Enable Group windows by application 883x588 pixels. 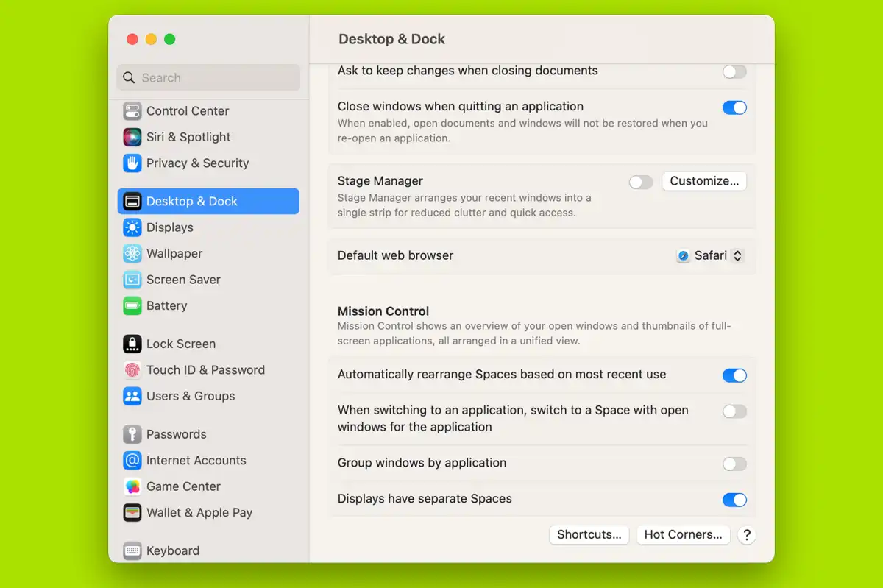point(734,464)
